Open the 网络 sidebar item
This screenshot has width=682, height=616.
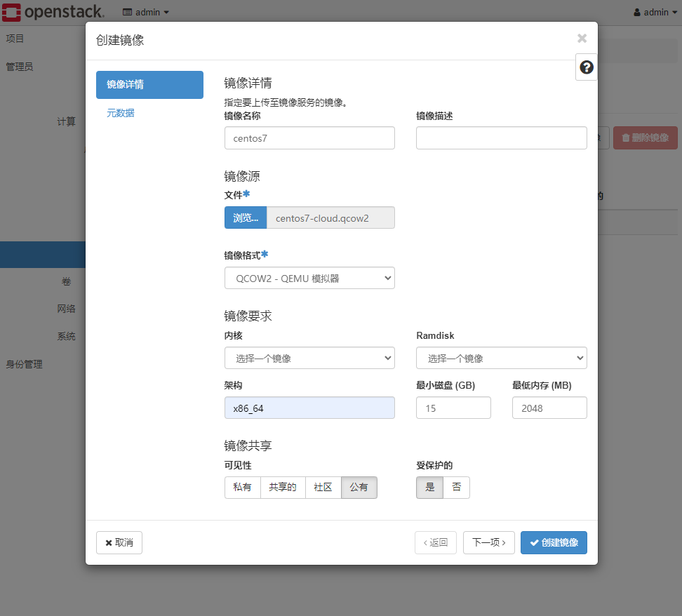[x=66, y=309]
